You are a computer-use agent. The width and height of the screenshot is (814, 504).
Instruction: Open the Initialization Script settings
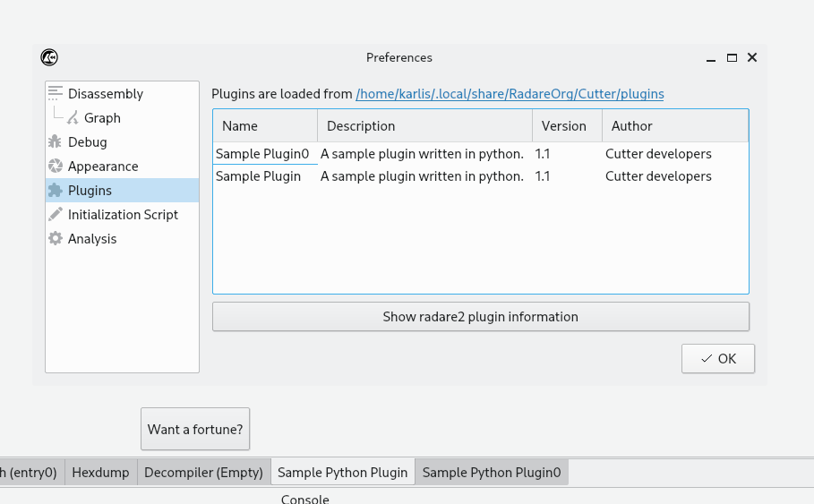[x=122, y=214]
